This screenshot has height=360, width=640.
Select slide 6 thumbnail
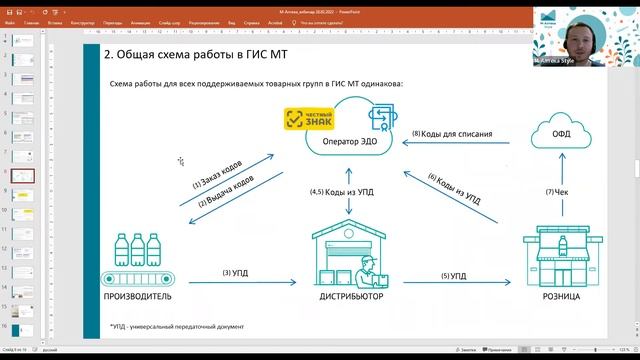click(x=22, y=137)
